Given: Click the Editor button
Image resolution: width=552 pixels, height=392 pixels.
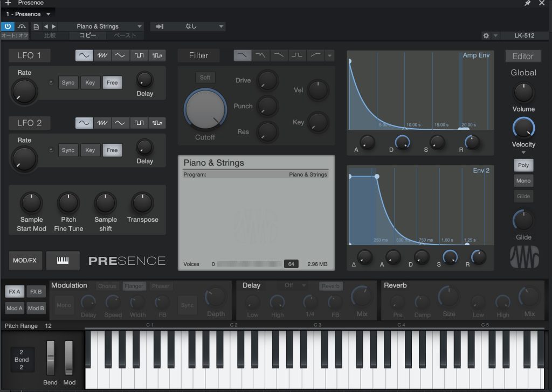Looking at the screenshot, I should click(522, 56).
